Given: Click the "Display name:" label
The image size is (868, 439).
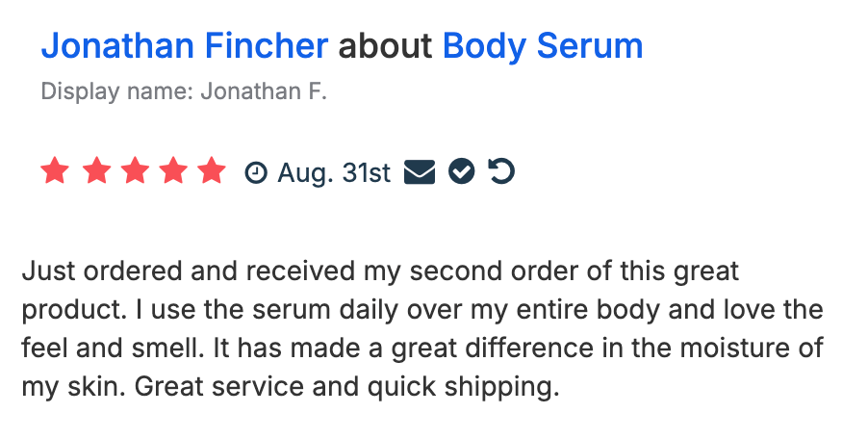Looking at the screenshot, I should pyautogui.click(x=117, y=92).
